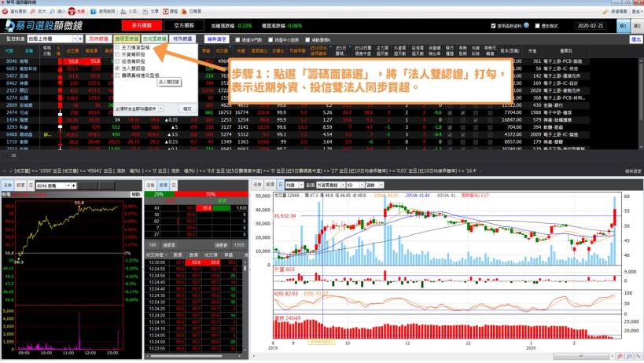This screenshot has height=363, width=644.
Task: Click the 匯出 export button
Action: click(636, 39)
